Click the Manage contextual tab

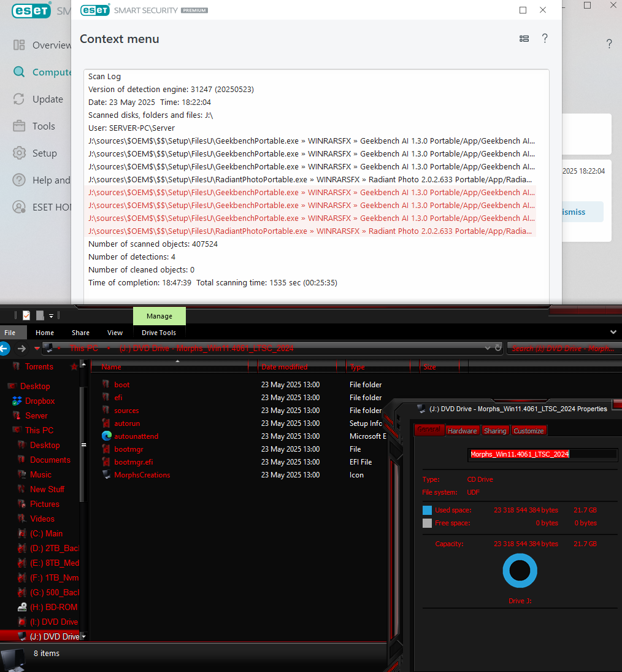(159, 316)
